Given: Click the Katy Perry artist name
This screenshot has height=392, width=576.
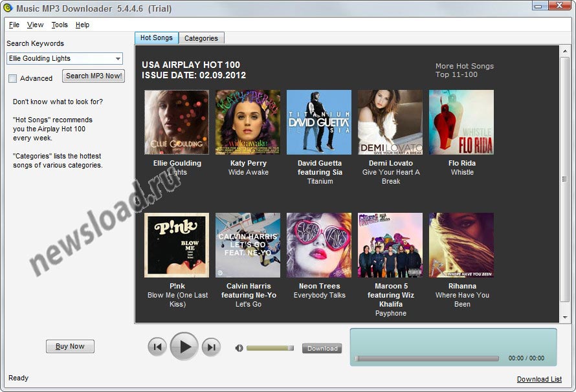Looking at the screenshot, I should (249, 163).
